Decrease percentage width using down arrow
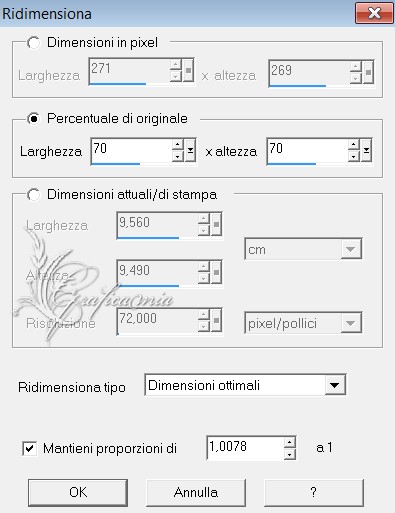The height and width of the screenshot is (513, 395). pos(177,156)
